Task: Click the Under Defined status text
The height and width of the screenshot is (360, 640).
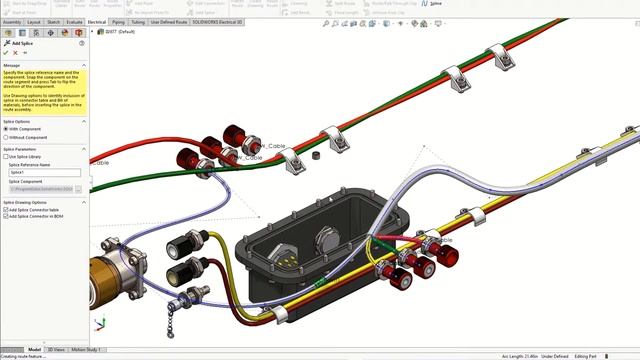Action: (555, 356)
